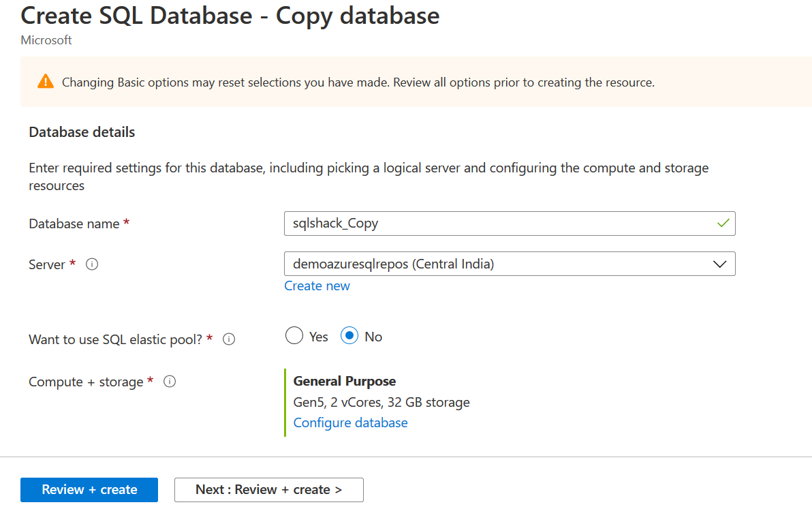Select Yes for SQL elastic pool
The width and height of the screenshot is (812, 509).
click(x=294, y=336)
